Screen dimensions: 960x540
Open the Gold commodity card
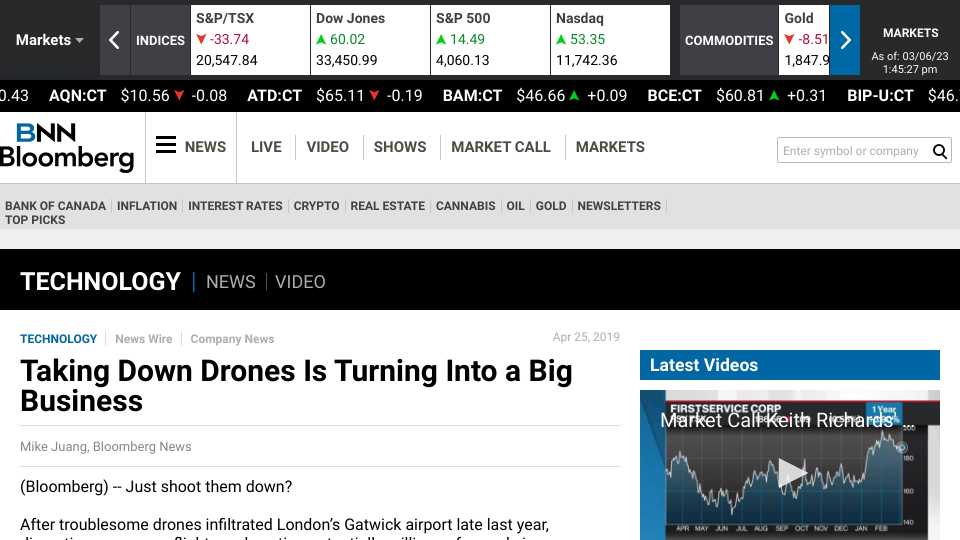coord(804,40)
